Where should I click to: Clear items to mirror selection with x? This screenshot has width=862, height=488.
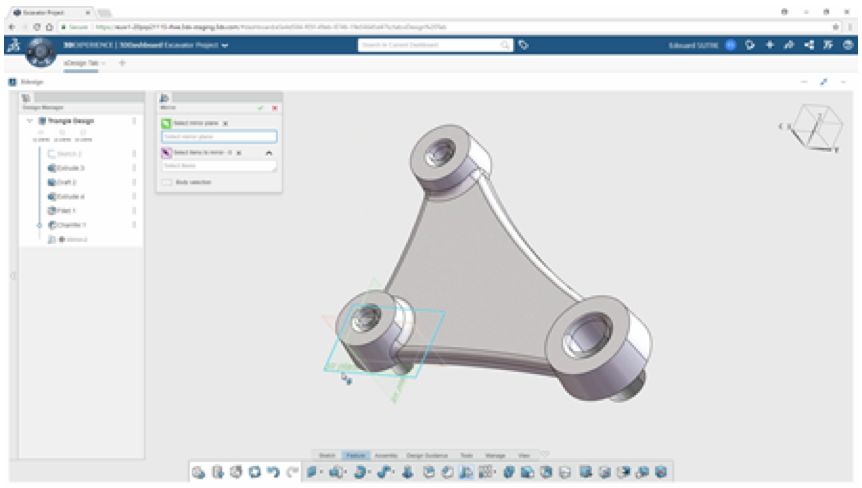[x=240, y=153]
